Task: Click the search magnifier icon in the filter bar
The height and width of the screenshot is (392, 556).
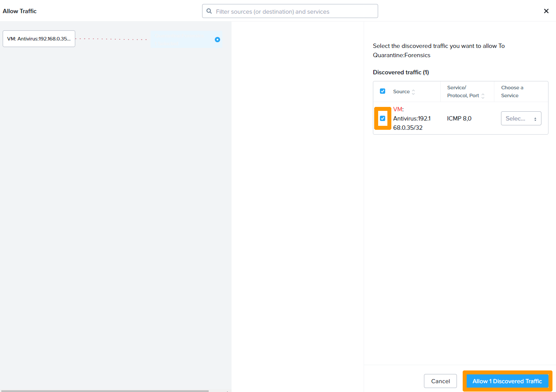Action: pos(209,11)
